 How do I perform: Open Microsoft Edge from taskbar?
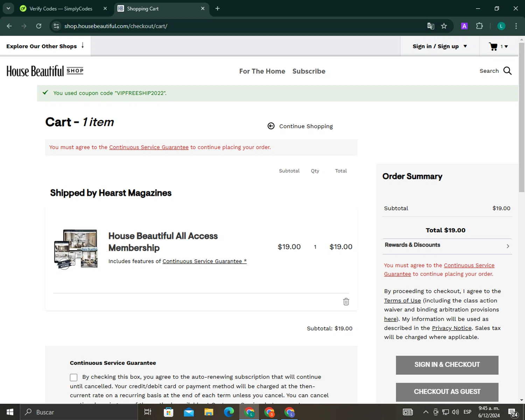[229, 412]
